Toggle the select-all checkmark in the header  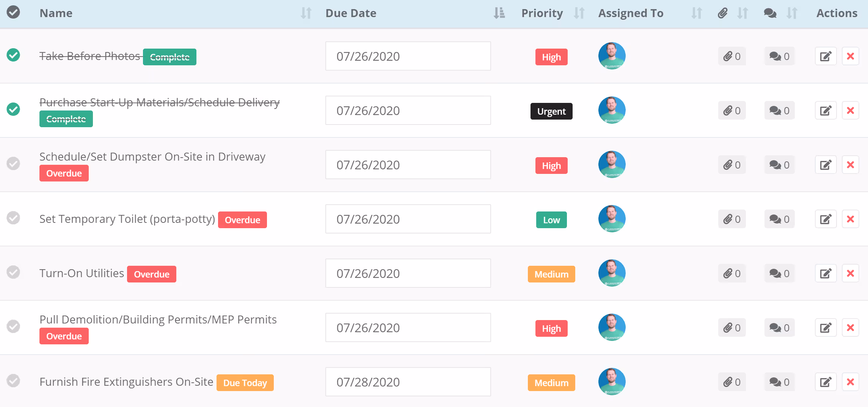click(x=13, y=12)
